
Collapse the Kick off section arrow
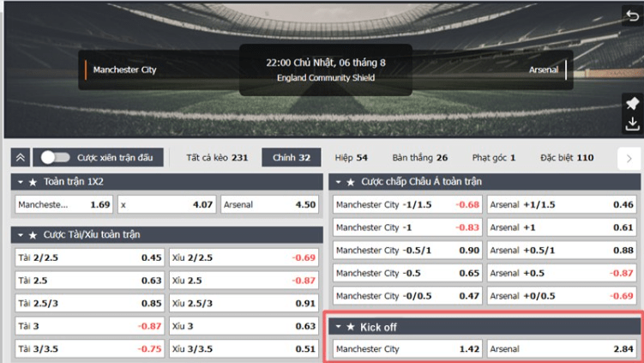338,327
